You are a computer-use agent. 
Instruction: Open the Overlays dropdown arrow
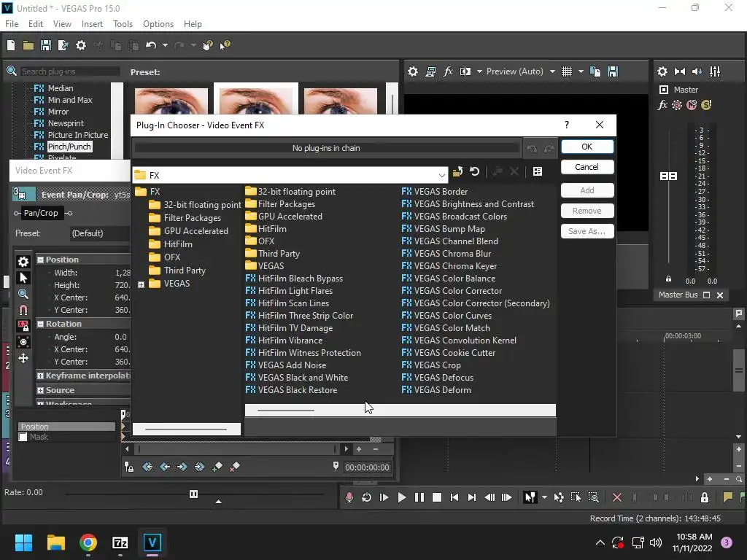pyautogui.click(x=581, y=71)
